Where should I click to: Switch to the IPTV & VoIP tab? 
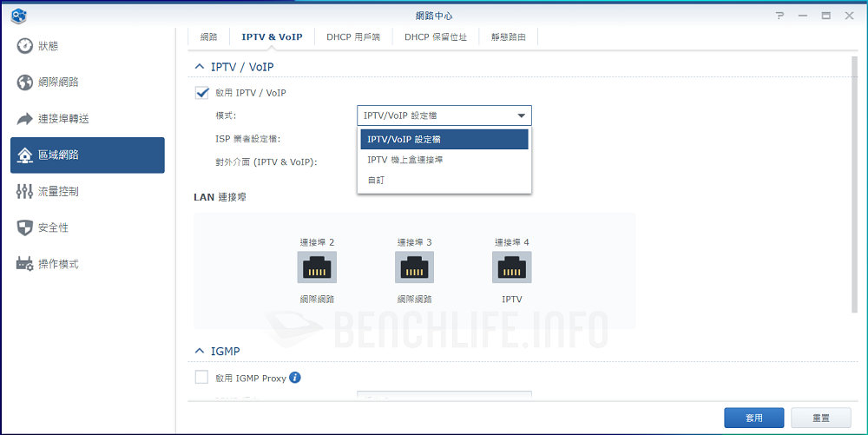[x=272, y=37]
